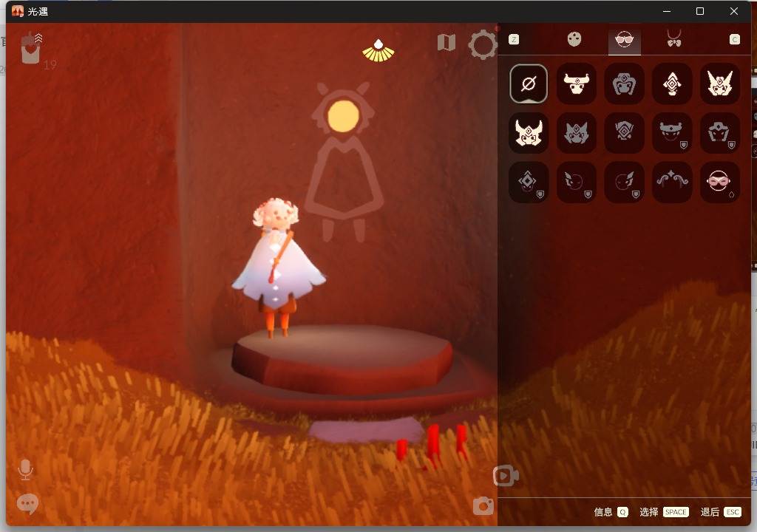Switch to the necklace accessory tab

[674, 38]
